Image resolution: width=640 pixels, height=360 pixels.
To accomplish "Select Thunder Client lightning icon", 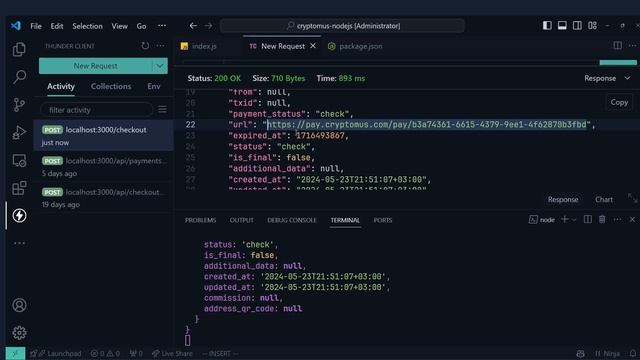I will (19, 216).
